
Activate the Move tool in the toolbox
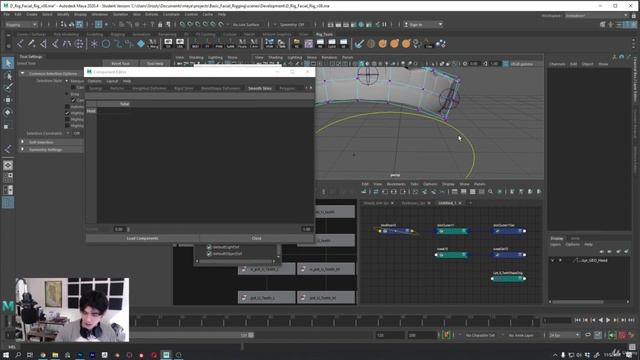8,100
